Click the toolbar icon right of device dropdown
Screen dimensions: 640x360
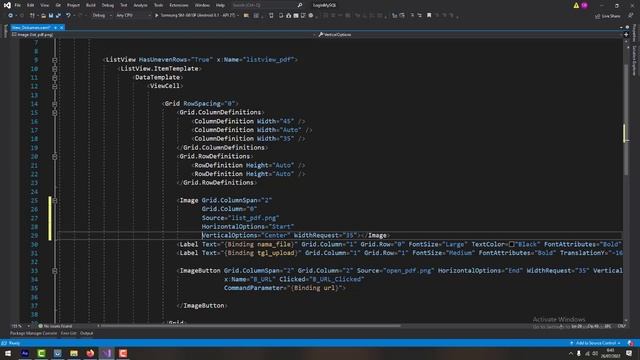pyautogui.click(x=246, y=16)
